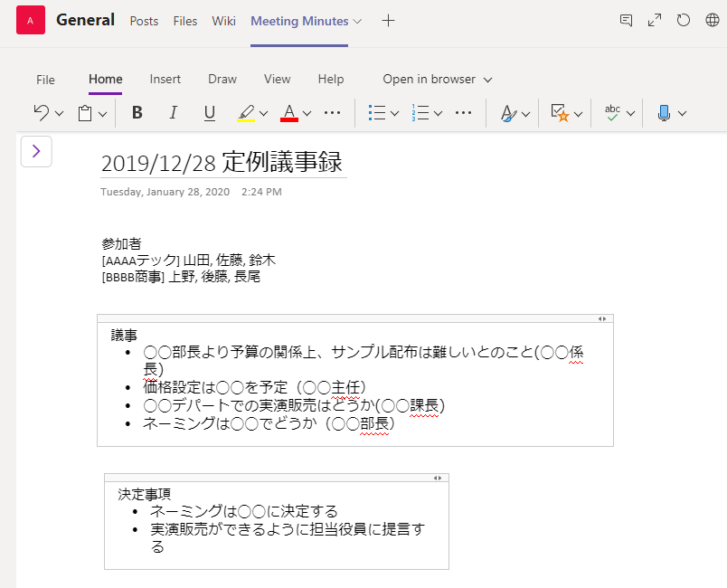Click the ネーミングは〇〇に決定する bullet
This screenshot has height=588, width=727.
244,511
